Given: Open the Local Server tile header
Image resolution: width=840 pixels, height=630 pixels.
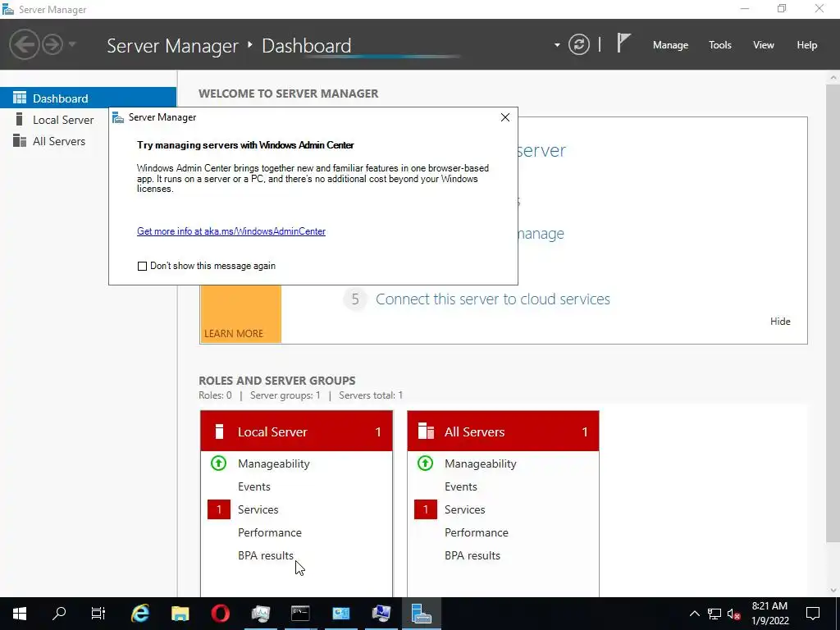Looking at the screenshot, I should coord(296,431).
